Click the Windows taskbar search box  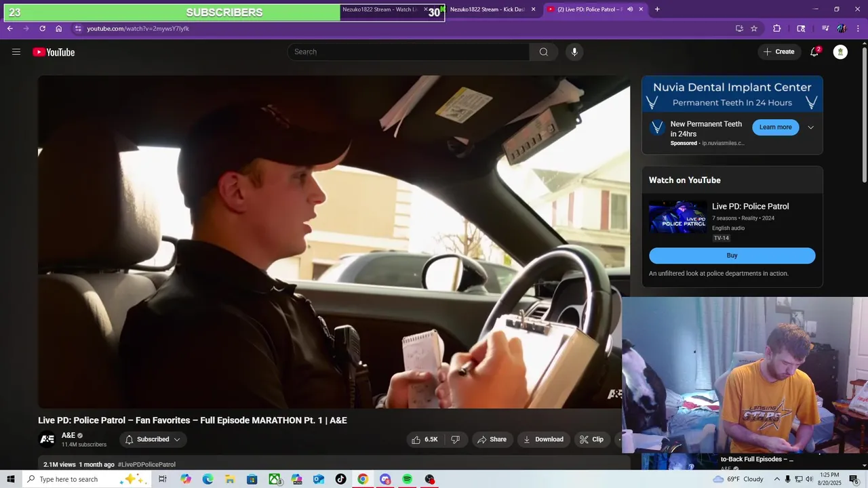[x=86, y=479]
